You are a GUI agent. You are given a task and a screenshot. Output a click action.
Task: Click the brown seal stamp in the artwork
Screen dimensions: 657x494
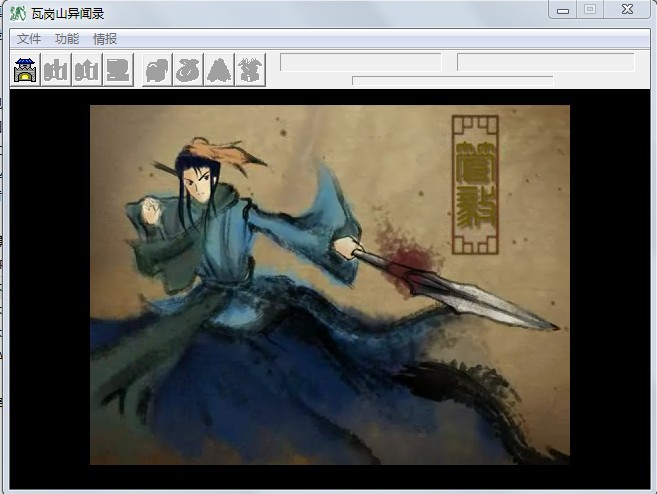pos(474,184)
